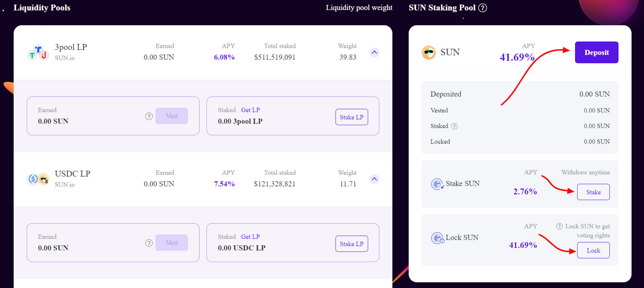Screen dimensions: 644x288
Task: Click Stake LP for 3pool LP
Action: [x=352, y=117]
